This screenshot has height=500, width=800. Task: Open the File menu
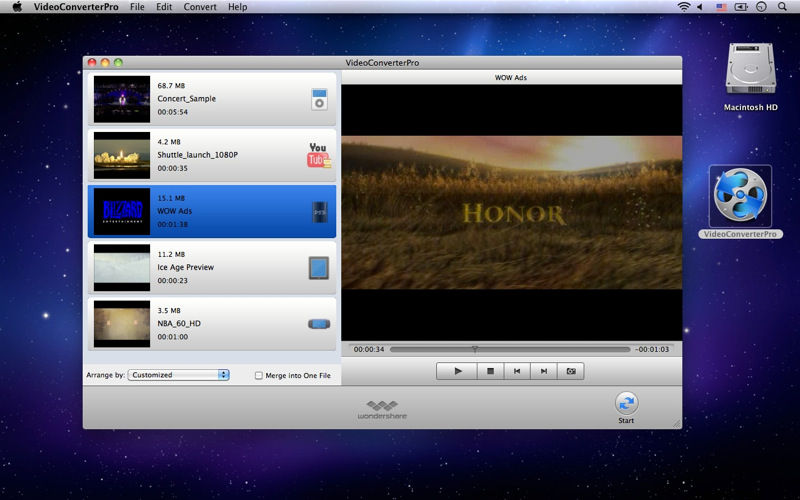pyautogui.click(x=137, y=7)
